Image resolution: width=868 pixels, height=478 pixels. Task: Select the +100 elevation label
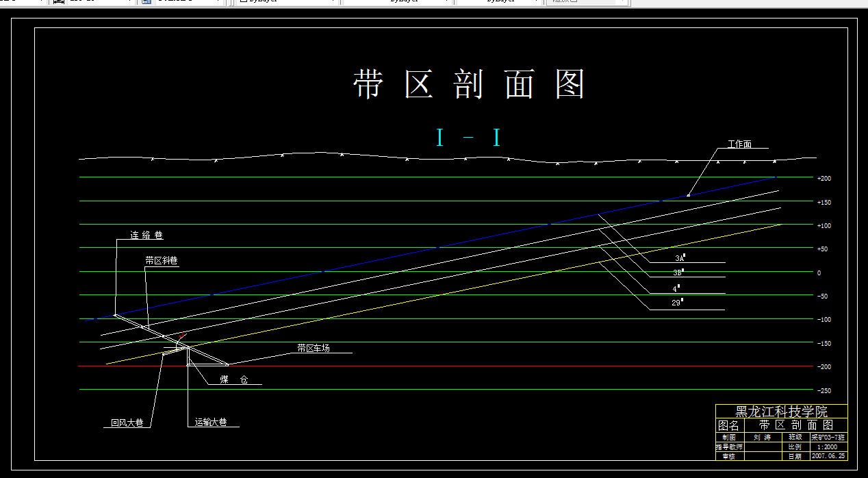[824, 226]
